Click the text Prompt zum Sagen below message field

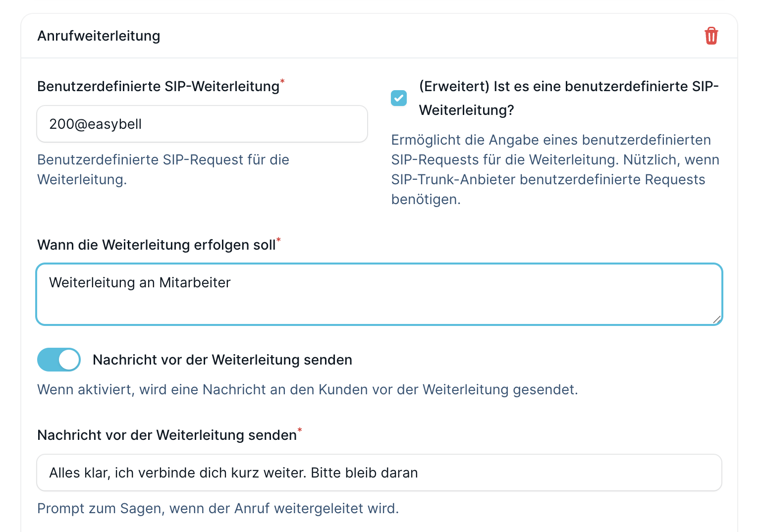click(218, 508)
